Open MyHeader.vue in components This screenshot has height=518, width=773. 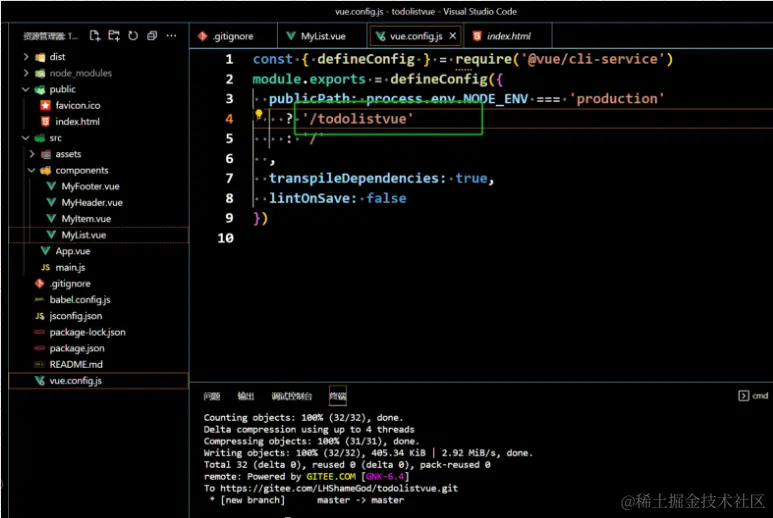tap(92, 203)
